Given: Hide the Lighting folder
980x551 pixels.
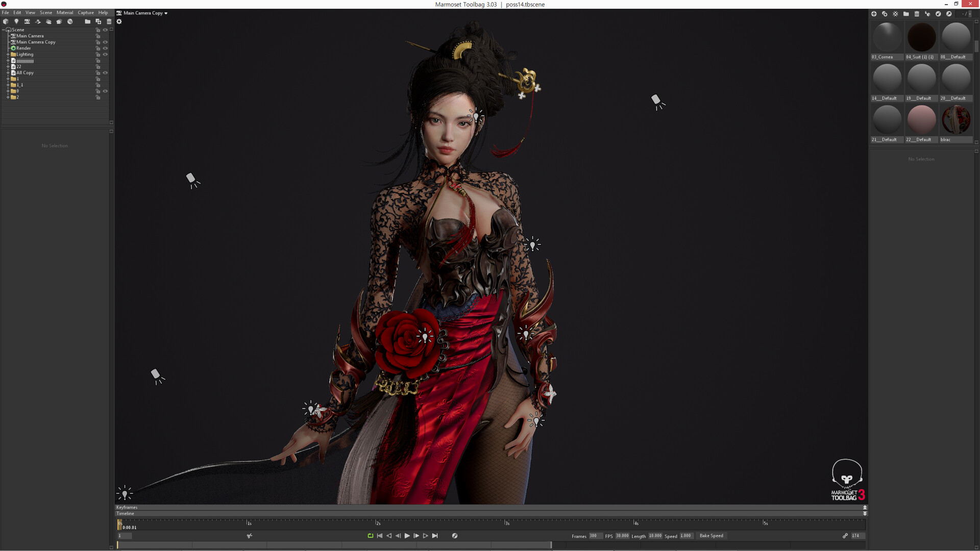Looking at the screenshot, I should pos(105,54).
